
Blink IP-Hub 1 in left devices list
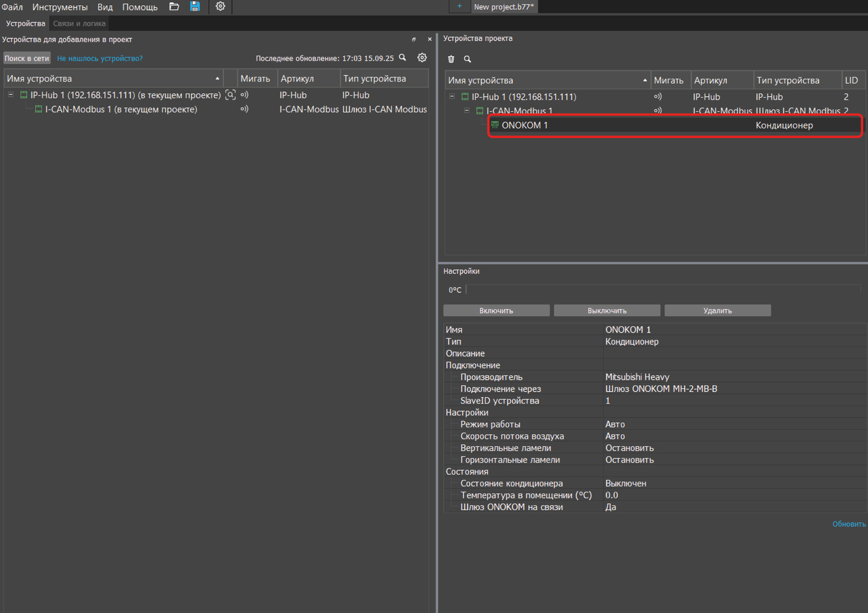coord(245,95)
